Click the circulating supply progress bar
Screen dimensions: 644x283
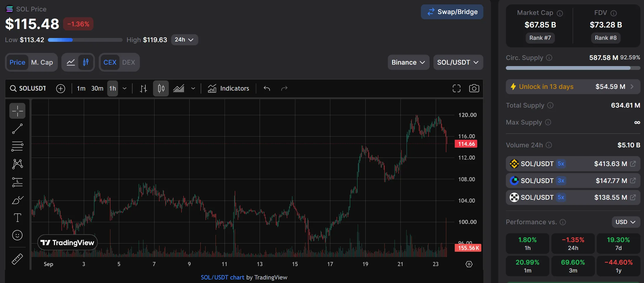573,68
